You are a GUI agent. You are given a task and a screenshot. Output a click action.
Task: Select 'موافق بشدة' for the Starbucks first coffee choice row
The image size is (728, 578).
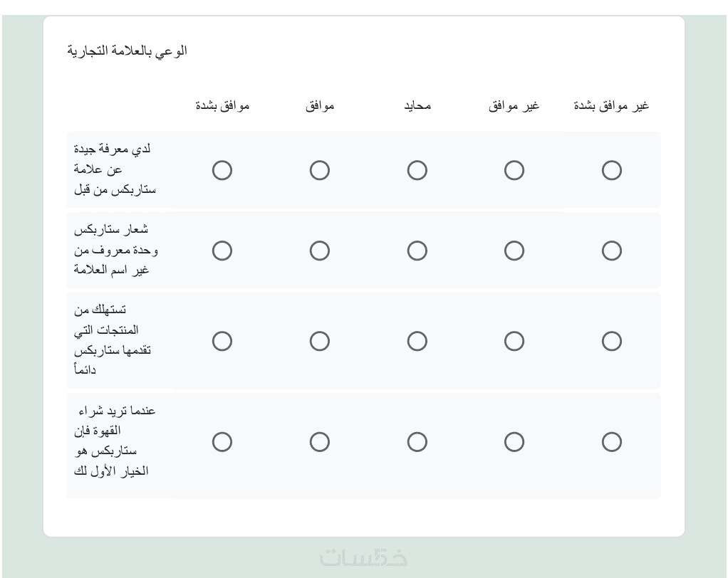click(x=222, y=442)
